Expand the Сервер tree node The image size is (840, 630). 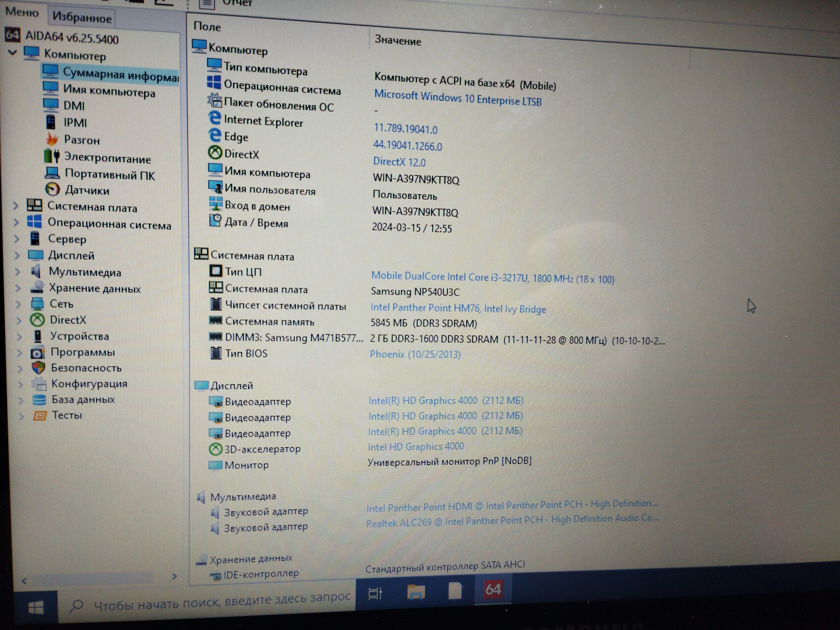[17, 239]
